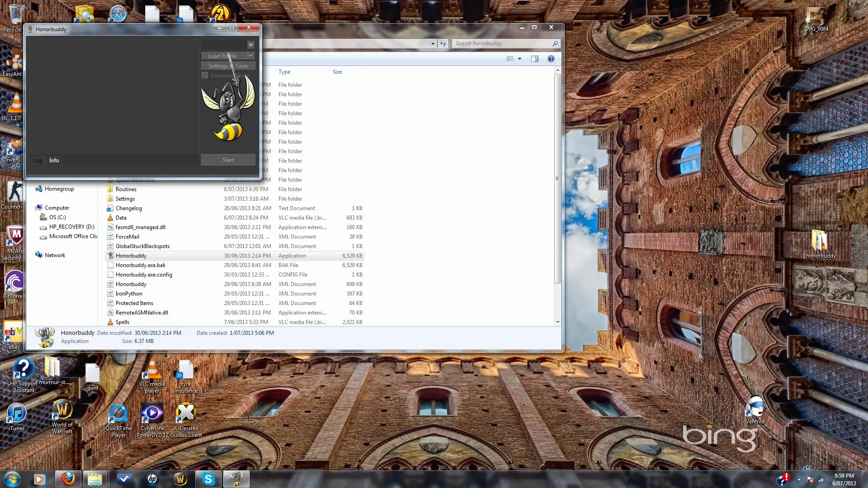Switch to Firefox in taskbar
Viewport: 868px width, 488px height.
pyautogui.click(x=68, y=479)
